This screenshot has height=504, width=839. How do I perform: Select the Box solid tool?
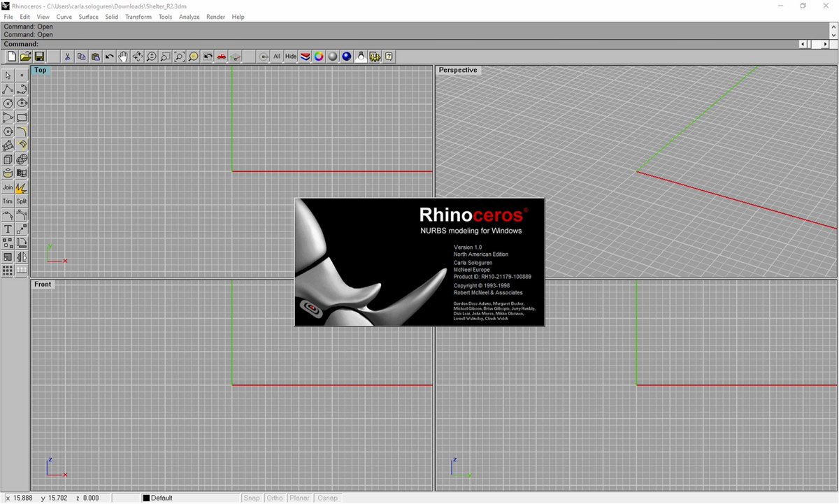click(8, 159)
